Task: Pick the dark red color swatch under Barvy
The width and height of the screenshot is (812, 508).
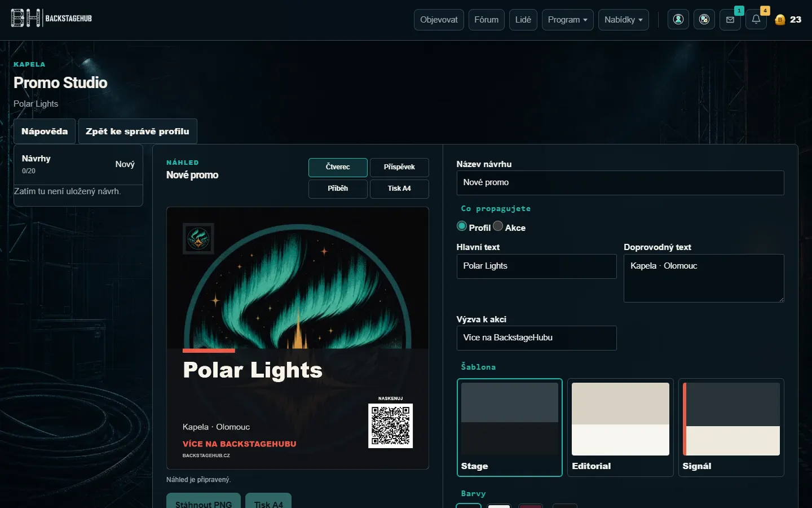Action: pos(531,506)
